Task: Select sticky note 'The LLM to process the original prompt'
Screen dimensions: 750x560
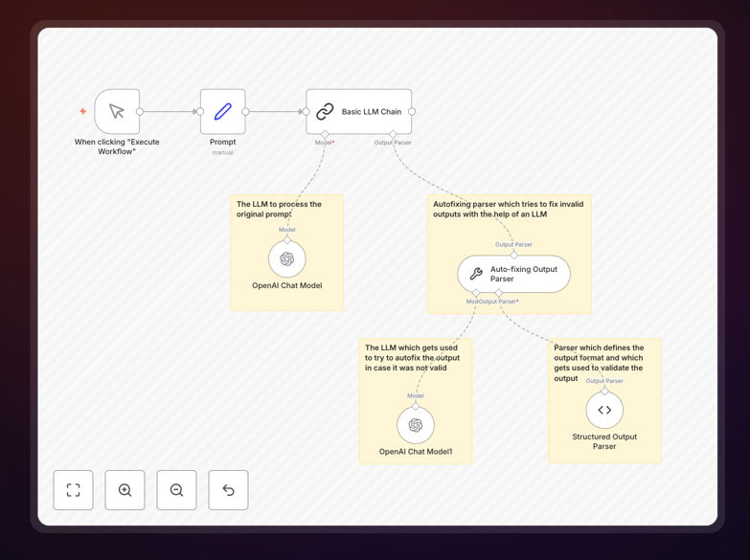Action: tap(287, 253)
